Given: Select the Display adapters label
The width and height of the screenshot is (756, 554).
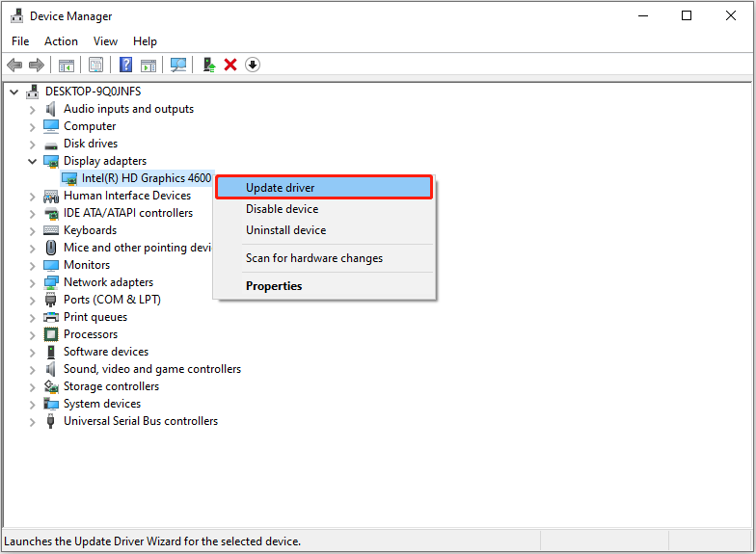Looking at the screenshot, I should [105, 161].
